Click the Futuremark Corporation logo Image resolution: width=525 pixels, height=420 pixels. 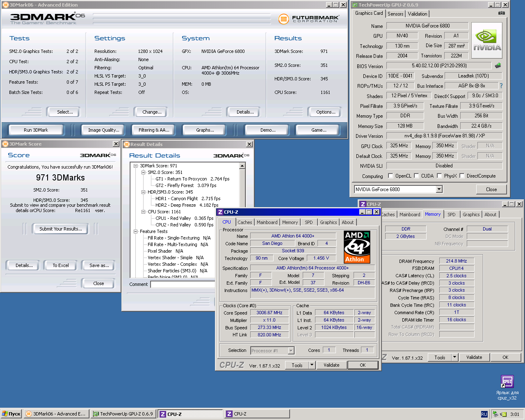click(x=309, y=19)
